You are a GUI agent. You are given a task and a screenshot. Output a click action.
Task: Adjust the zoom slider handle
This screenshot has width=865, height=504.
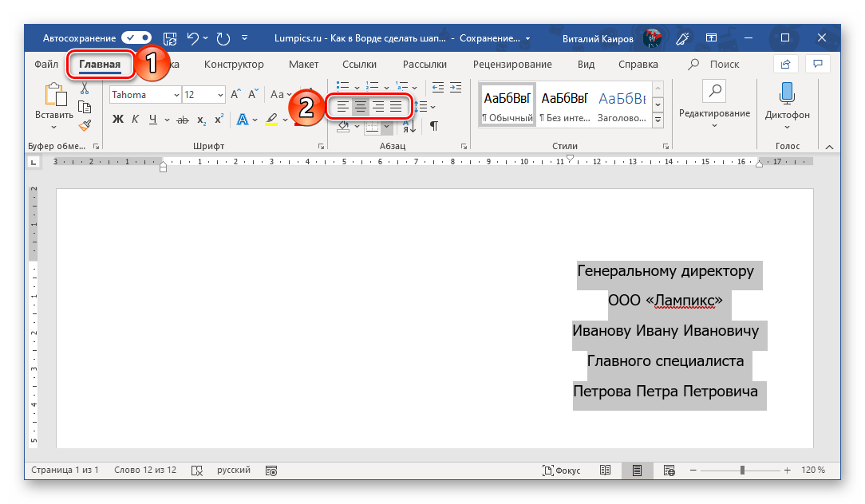click(x=742, y=471)
